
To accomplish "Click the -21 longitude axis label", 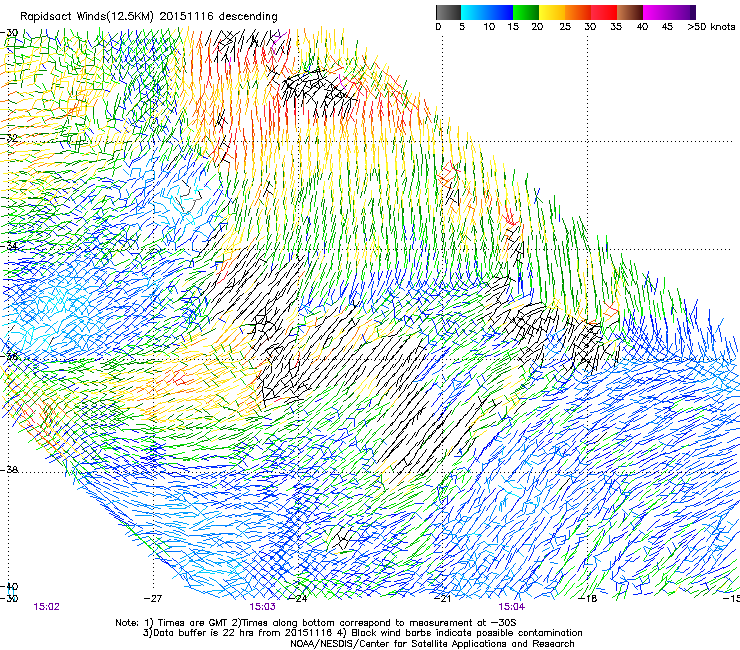I will (442, 599).
